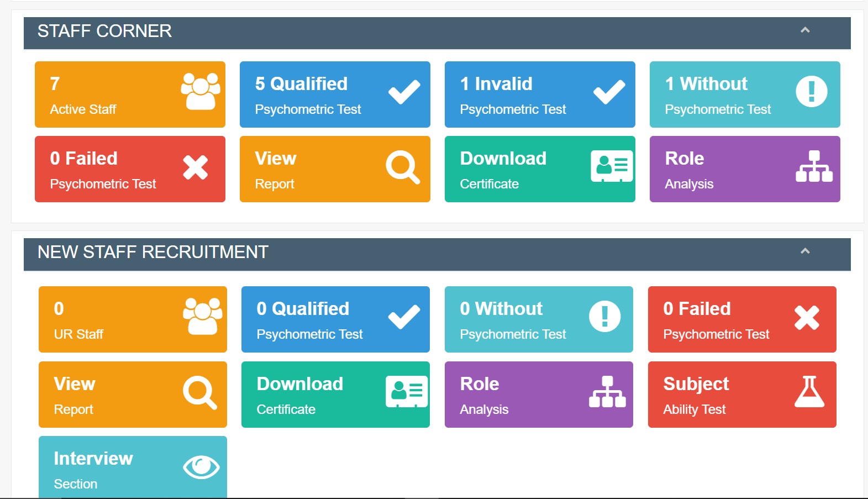
Task: Click the eye icon on Interview Section
Action: point(201,468)
